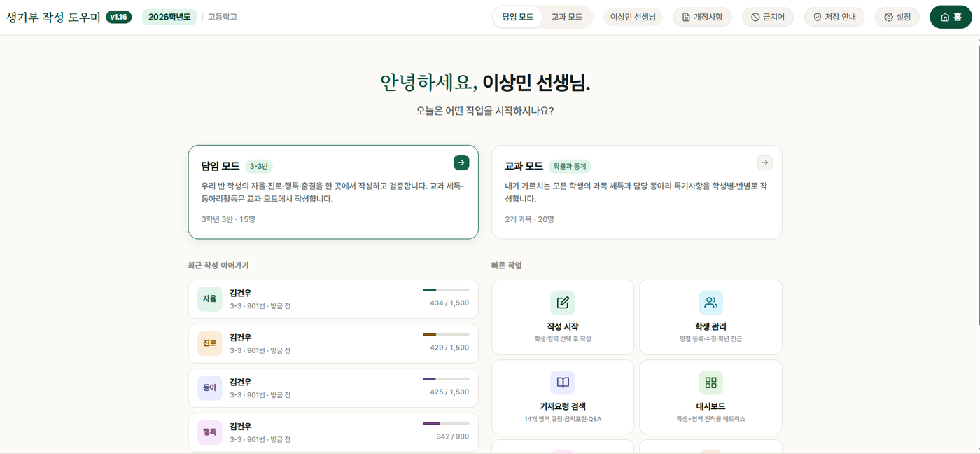Viewport: 980px width, 454px height.
Task: Click the 최근 작성 이어가기 heading
Action: 218,266
